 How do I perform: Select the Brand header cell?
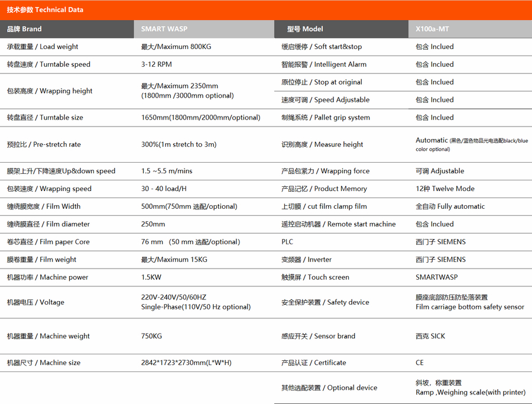[24, 29]
